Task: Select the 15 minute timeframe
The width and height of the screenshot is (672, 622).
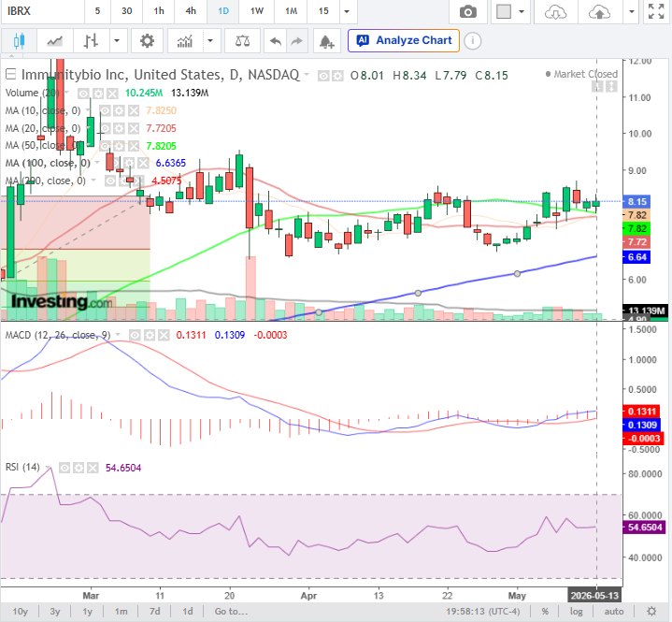Action: 323,11
